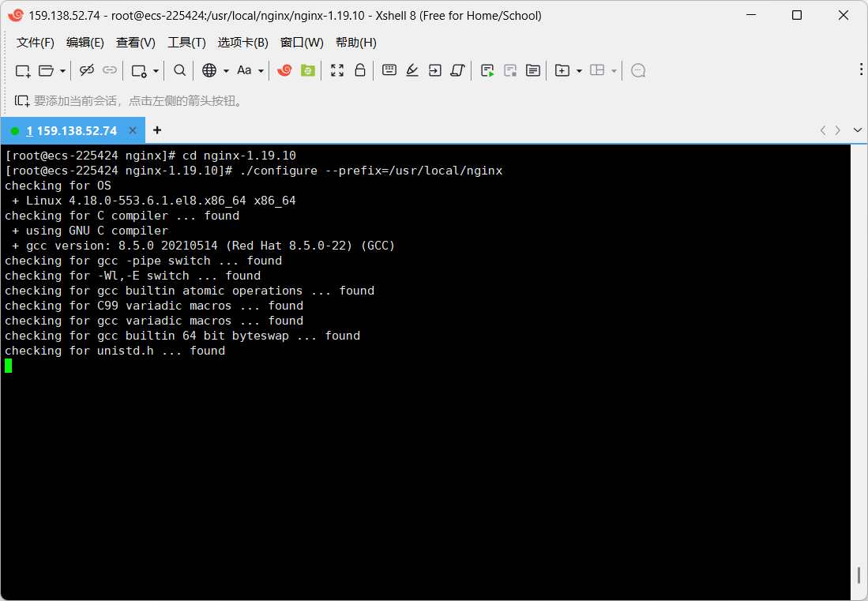Open the toolbar overflow vertical dots
Screen dimensions: 868x601
(x=861, y=69)
